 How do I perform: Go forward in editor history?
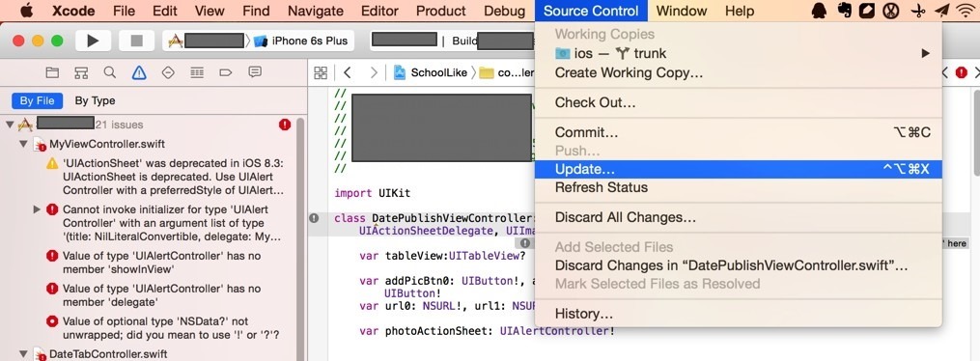374,72
